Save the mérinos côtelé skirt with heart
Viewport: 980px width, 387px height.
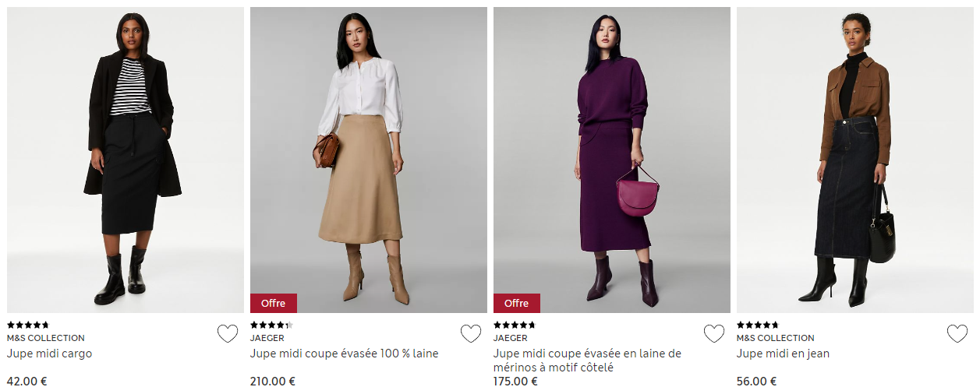click(x=713, y=334)
